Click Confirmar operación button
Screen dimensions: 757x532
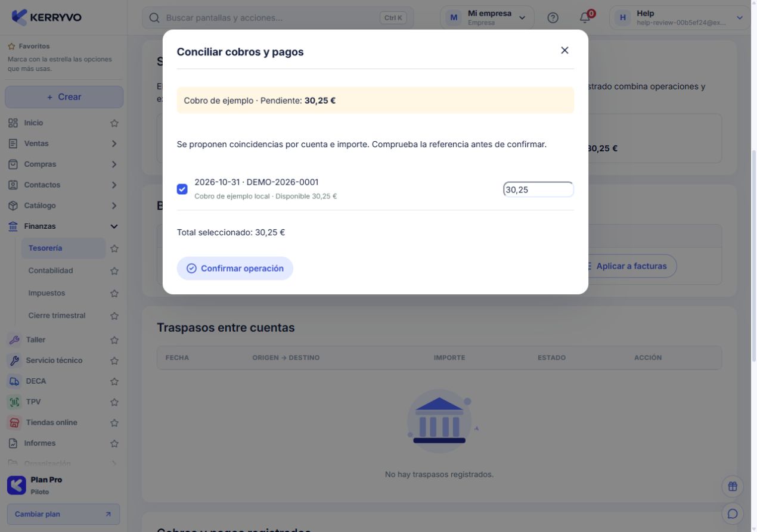pyautogui.click(x=235, y=268)
